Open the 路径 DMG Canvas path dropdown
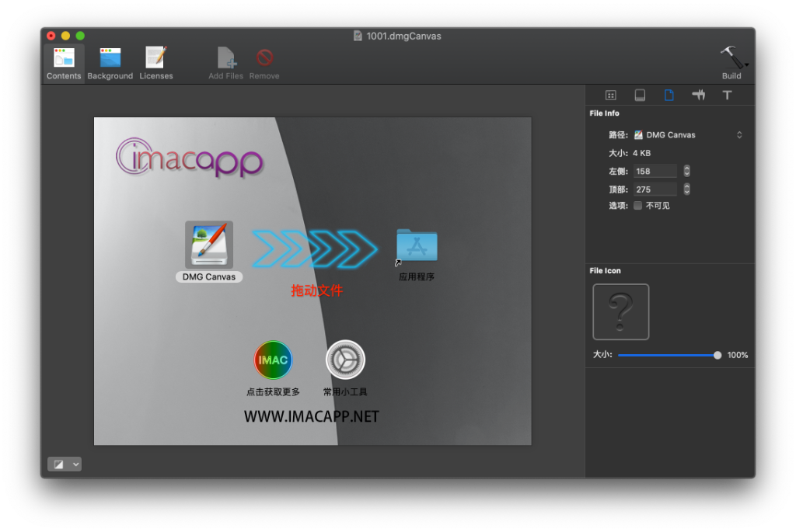Screen dimensions: 796x532 pyautogui.click(x=689, y=135)
